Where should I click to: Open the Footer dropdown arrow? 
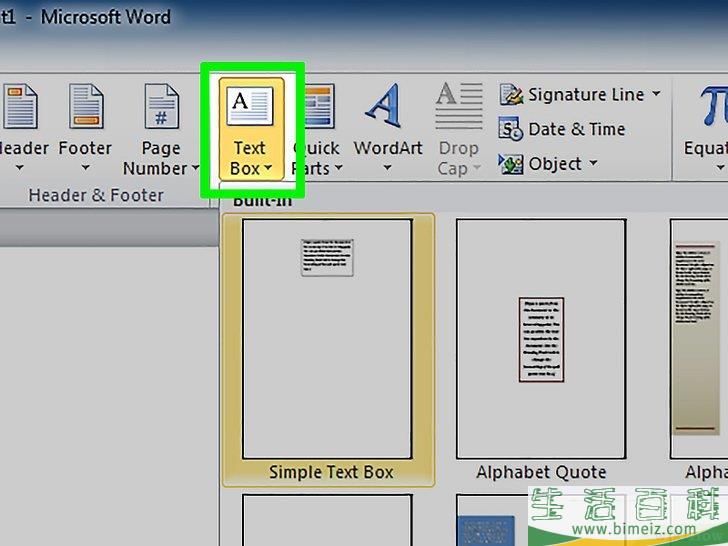click(85, 168)
